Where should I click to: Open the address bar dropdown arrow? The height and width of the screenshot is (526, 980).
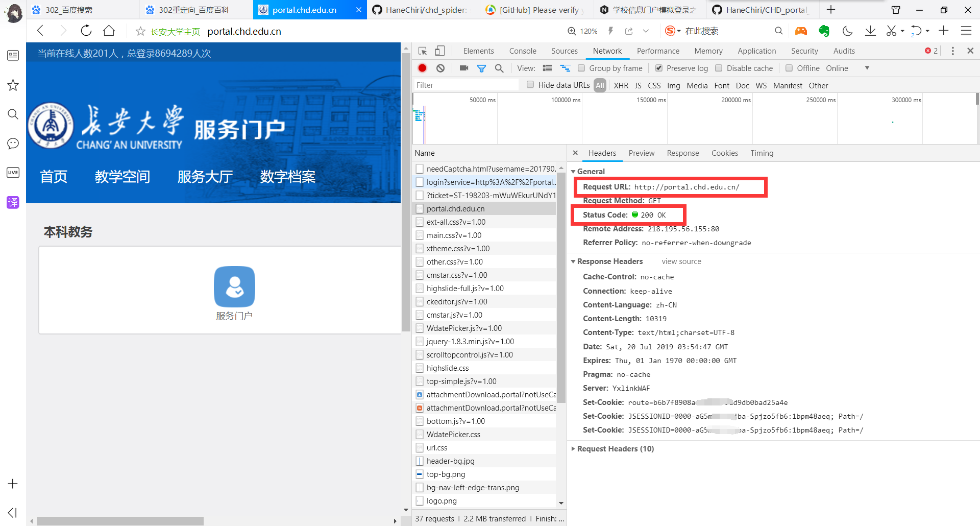[646, 31]
